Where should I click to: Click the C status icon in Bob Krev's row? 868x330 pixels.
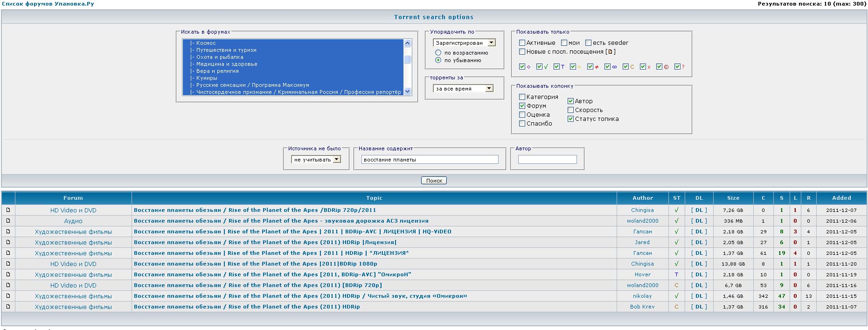click(x=676, y=307)
